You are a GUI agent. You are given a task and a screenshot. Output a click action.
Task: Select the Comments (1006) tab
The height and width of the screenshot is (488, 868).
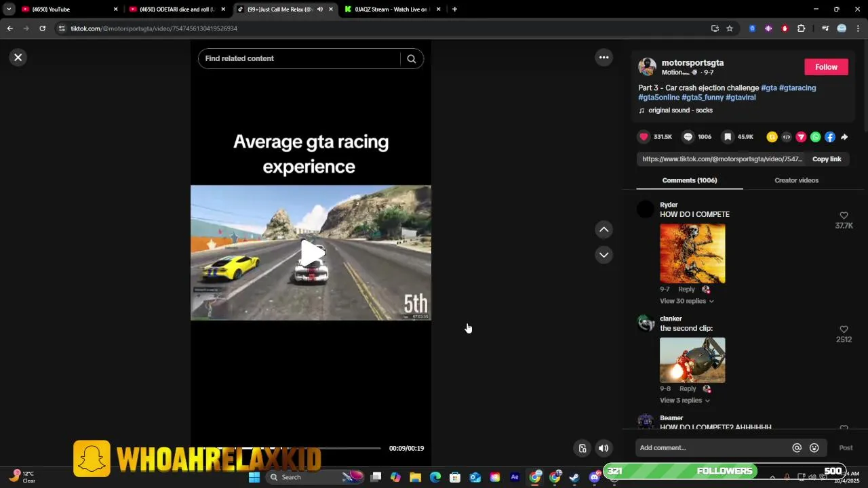pos(690,180)
